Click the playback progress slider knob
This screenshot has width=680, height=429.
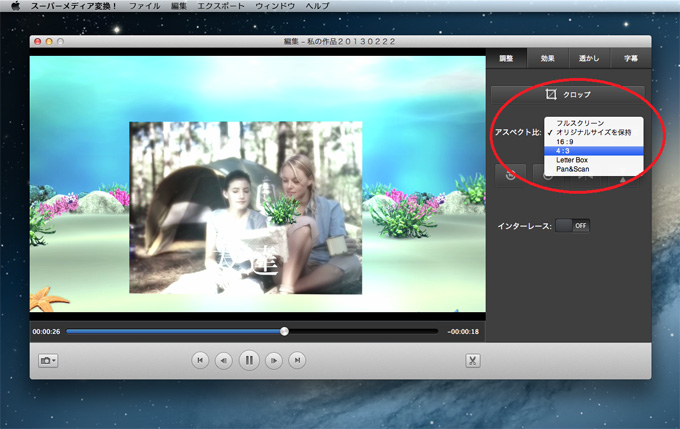[284, 331]
